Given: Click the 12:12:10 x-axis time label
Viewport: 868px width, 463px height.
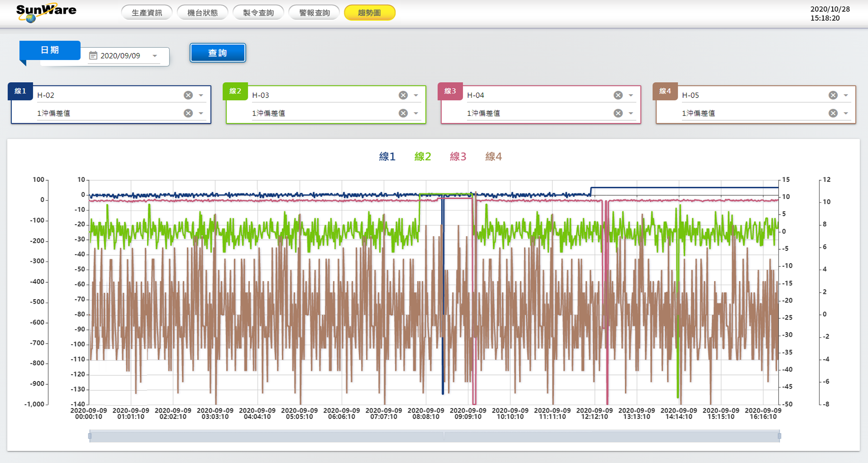Looking at the screenshot, I should pos(594,417).
